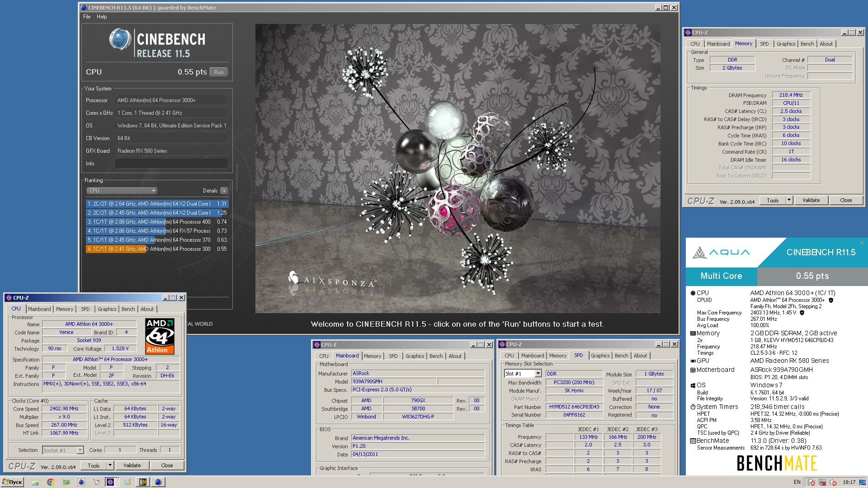The image size is (868, 488).
Task: Expand Tools dropdown arrow in bottom-left CPU-Z
Action: pyautogui.click(x=109, y=465)
